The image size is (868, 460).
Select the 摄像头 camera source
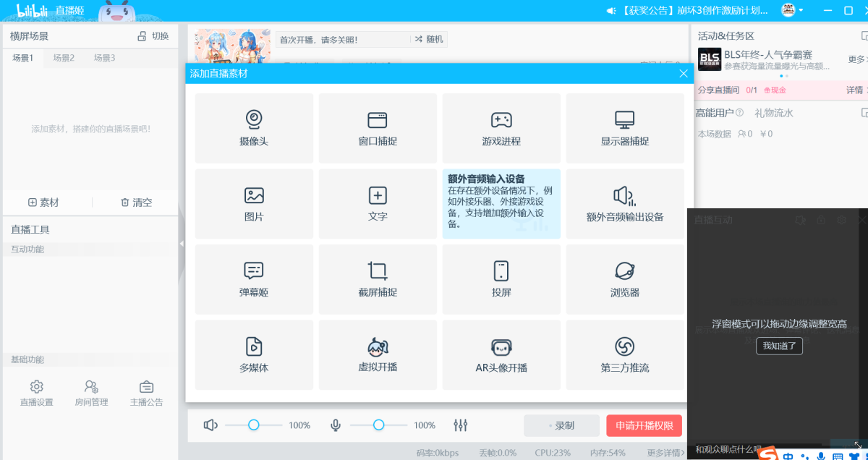point(254,128)
